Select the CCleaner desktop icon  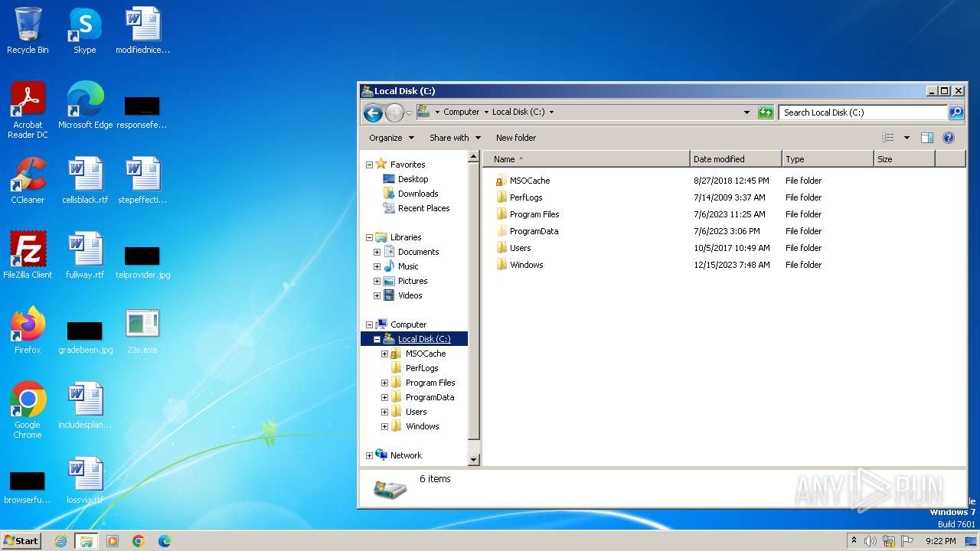28,181
